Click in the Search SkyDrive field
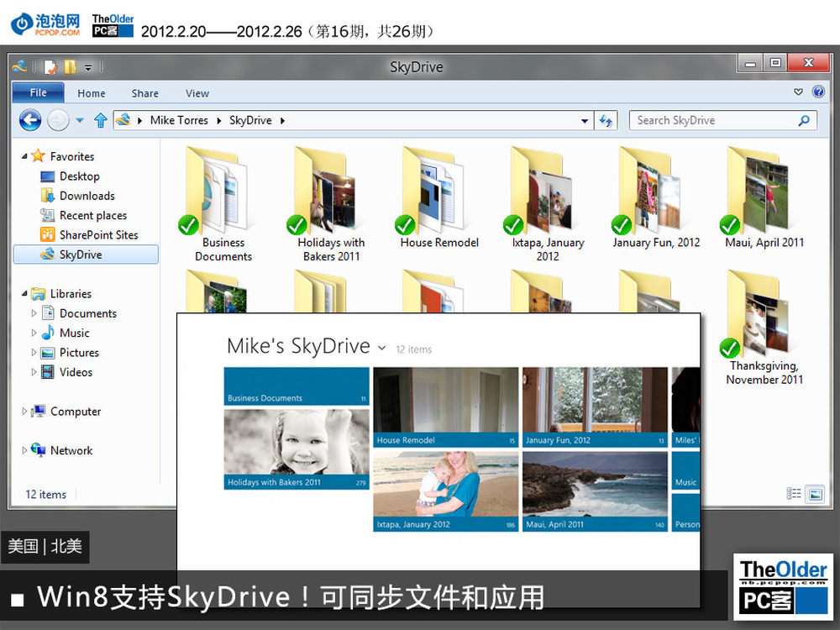 tap(722, 120)
